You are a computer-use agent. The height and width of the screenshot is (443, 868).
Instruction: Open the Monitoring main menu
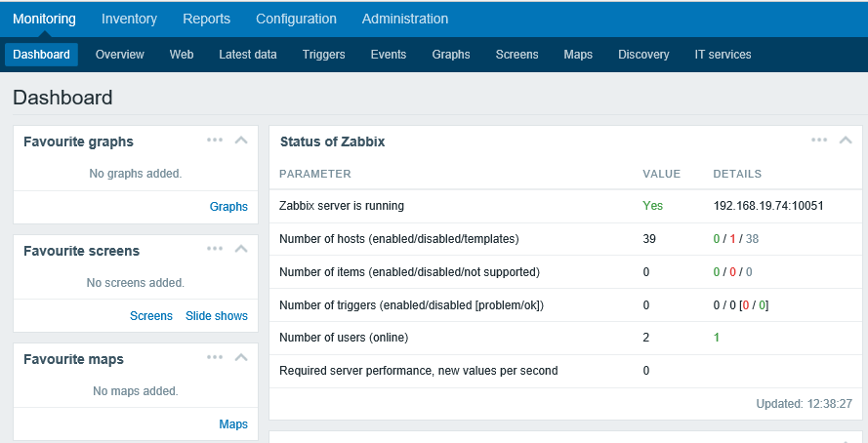pos(44,19)
